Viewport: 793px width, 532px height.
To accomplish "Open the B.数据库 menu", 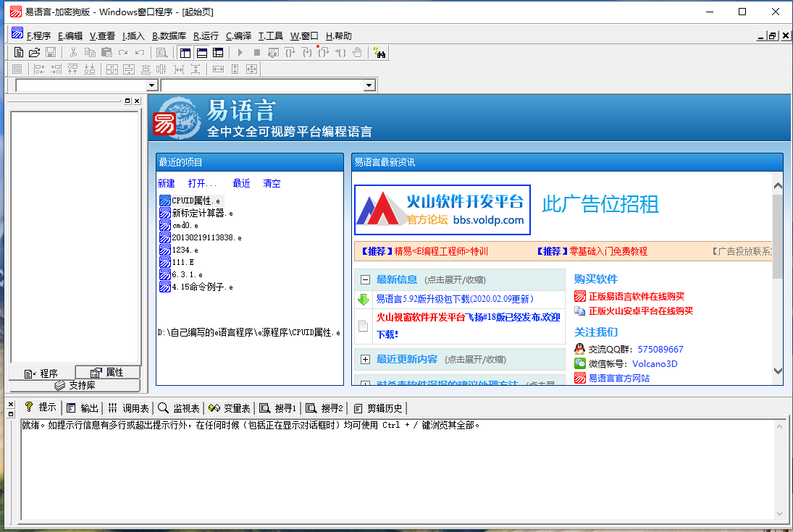I will point(169,36).
